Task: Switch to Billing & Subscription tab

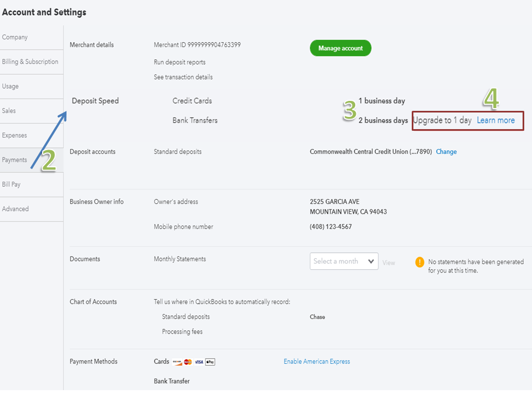Action: [30, 62]
